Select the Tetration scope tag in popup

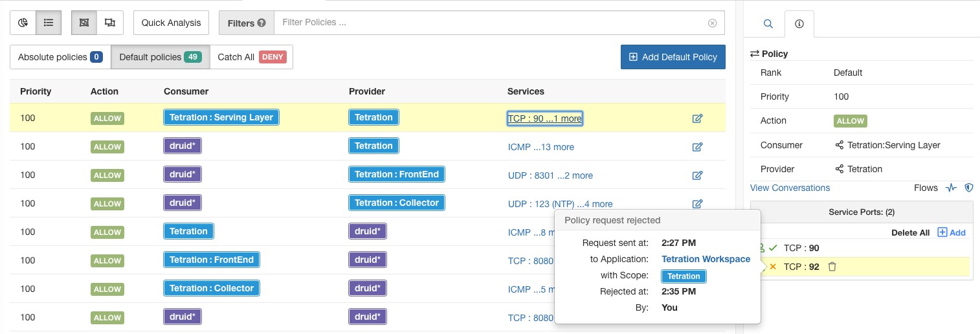[x=684, y=276]
